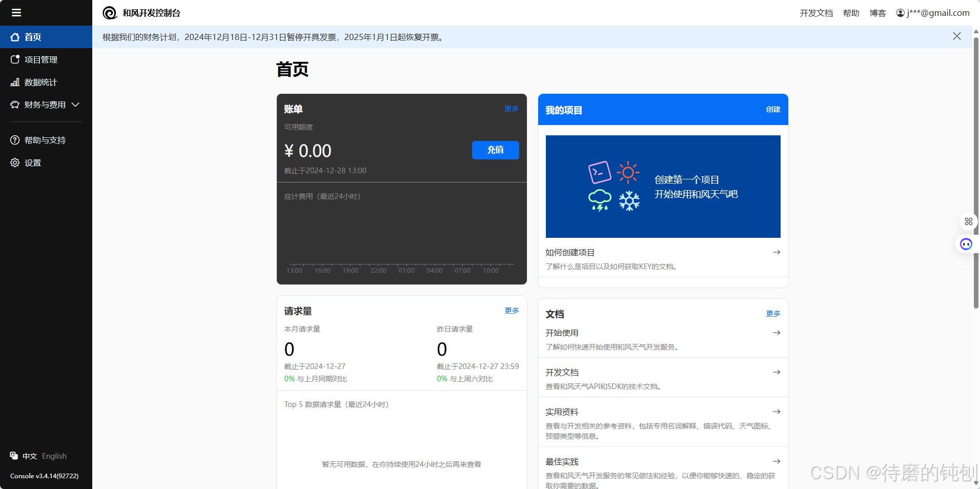This screenshot has height=489, width=980.
Task: Click the page vertical scrollbar thumb
Action: 976,173
